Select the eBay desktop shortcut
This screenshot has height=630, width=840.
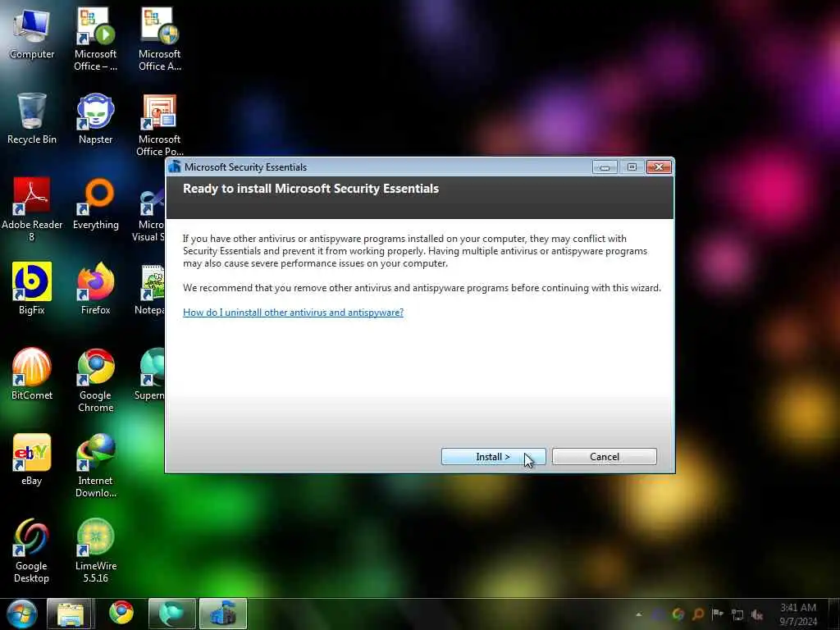pyautogui.click(x=32, y=459)
